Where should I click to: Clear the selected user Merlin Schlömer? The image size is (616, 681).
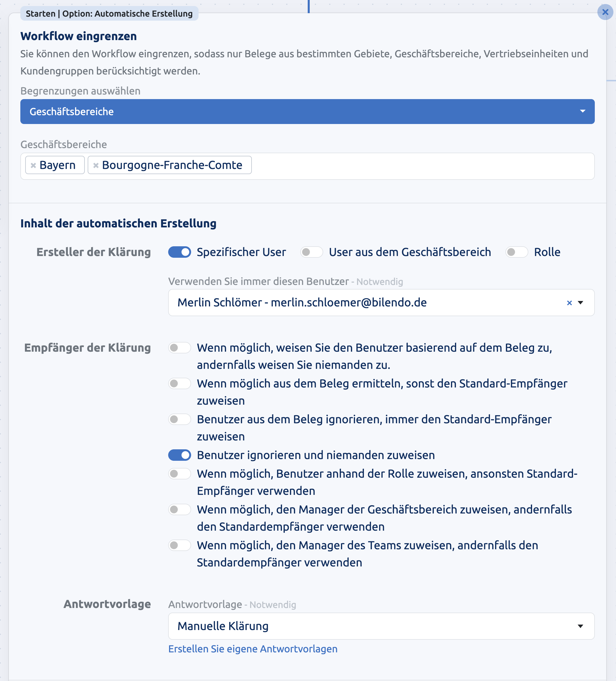click(x=569, y=303)
